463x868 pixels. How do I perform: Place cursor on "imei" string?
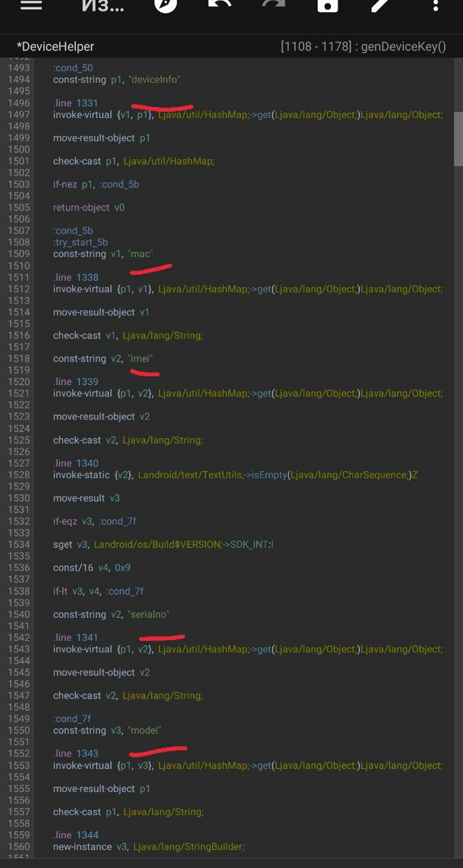coord(141,358)
